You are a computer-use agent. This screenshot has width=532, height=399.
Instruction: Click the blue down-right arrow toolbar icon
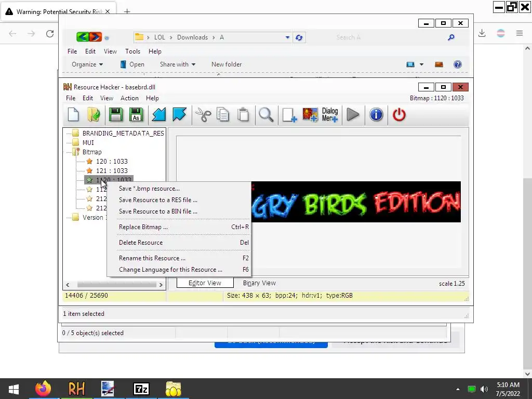point(179,115)
